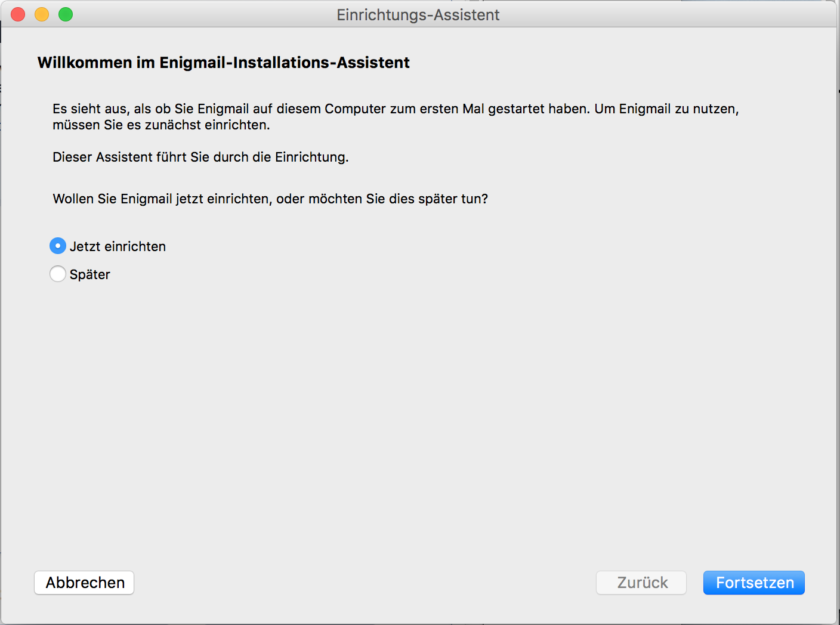
Task: Click the word 'Computer' in the first paragraph
Action: point(355,109)
